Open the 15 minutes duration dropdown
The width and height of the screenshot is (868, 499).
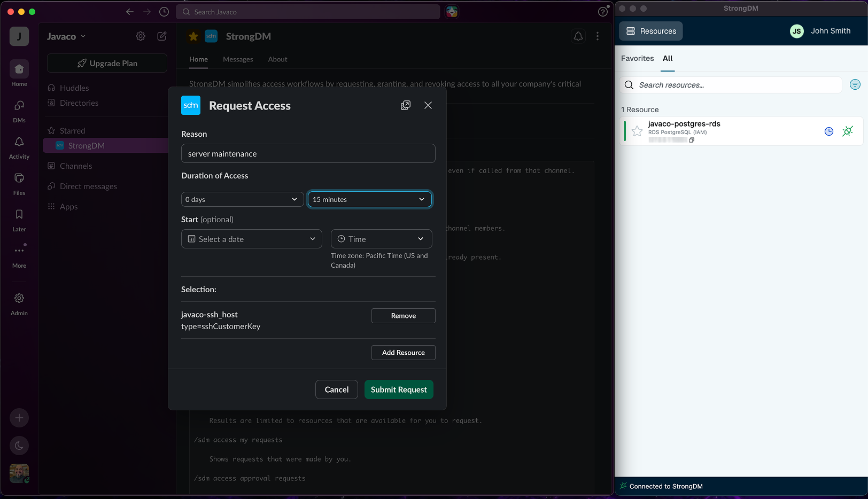tap(370, 199)
